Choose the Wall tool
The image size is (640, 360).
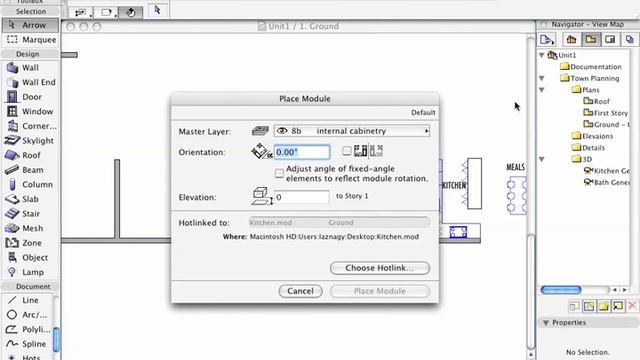click(30, 68)
